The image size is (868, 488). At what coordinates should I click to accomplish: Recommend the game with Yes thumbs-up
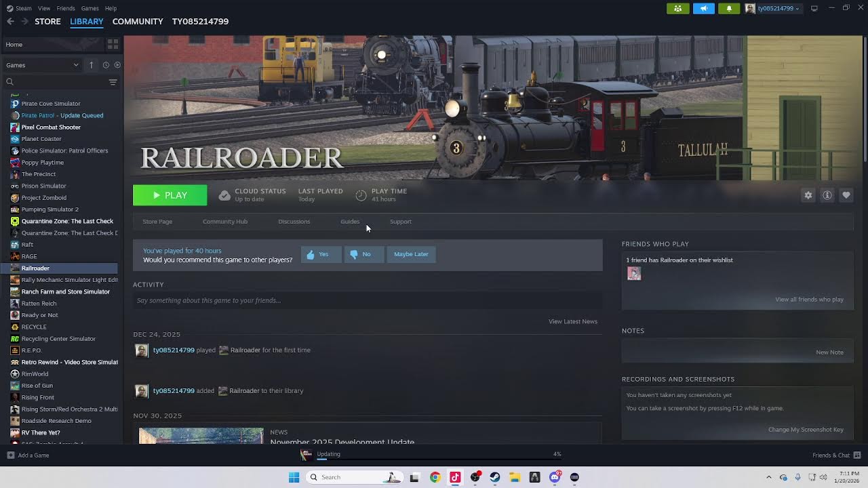[321, 254]
